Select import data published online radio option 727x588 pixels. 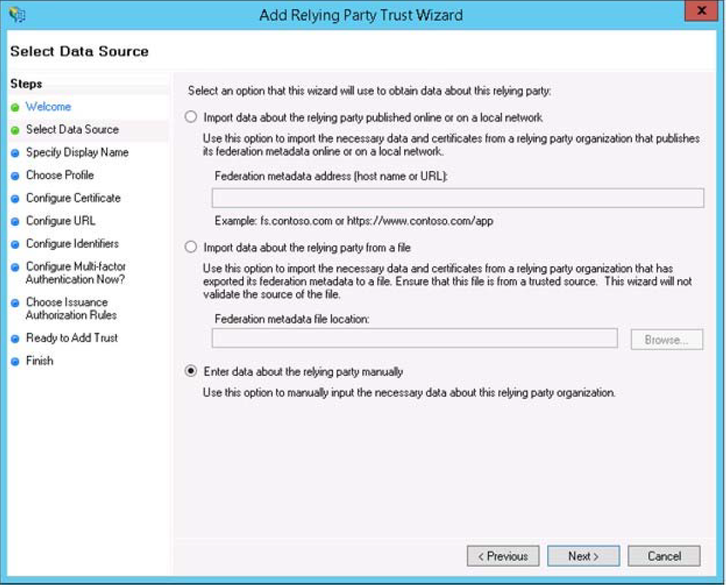pos(191,117)
